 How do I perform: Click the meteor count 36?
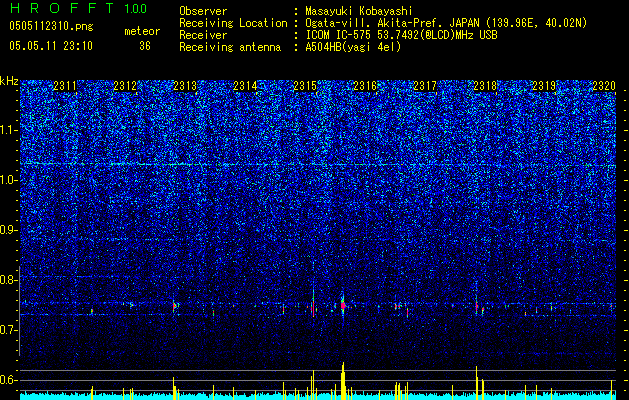[x=145, y=46]
